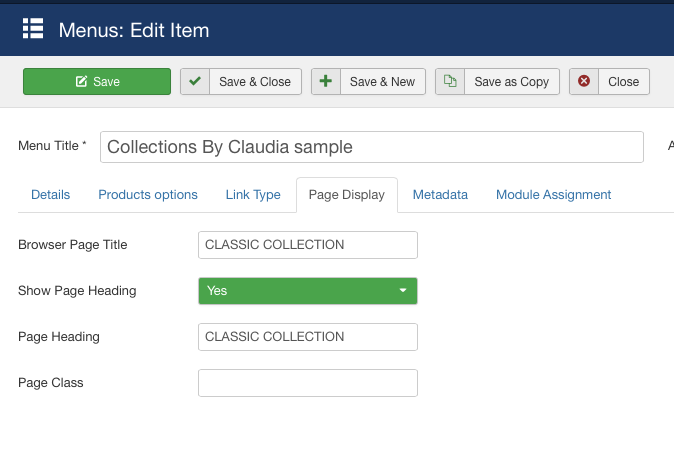The image size is (674, 454).
Task: Focus the Menu Title text field
Action: [371, 147]
